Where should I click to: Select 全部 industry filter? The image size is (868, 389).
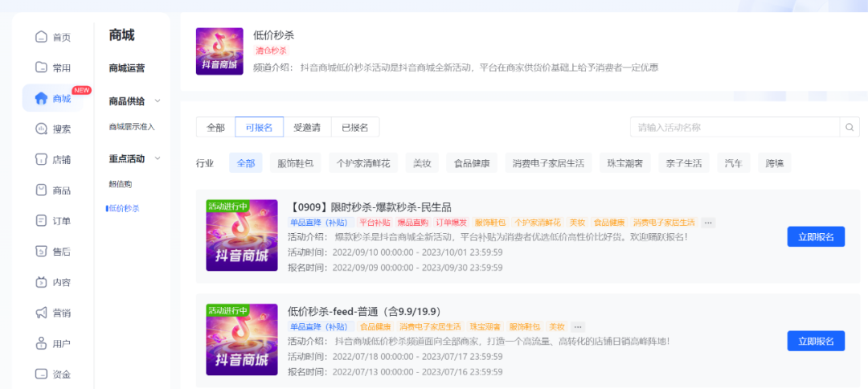tap(246, 163)
